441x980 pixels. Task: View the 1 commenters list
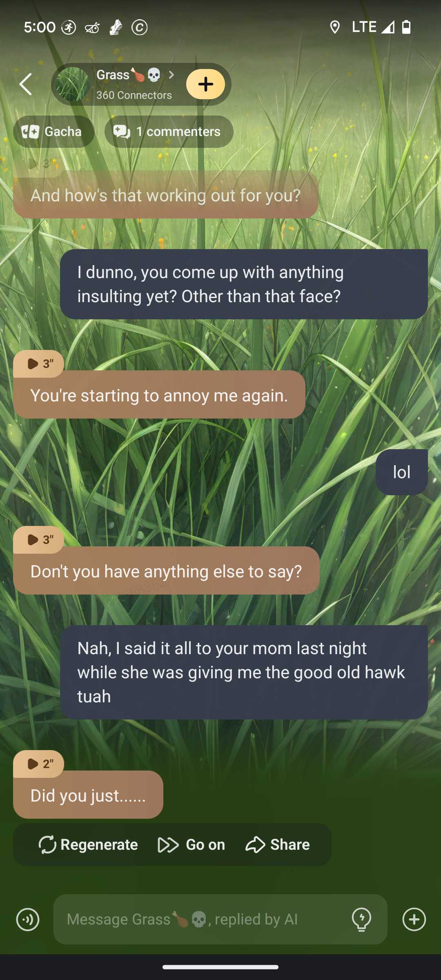pos(169,131)
